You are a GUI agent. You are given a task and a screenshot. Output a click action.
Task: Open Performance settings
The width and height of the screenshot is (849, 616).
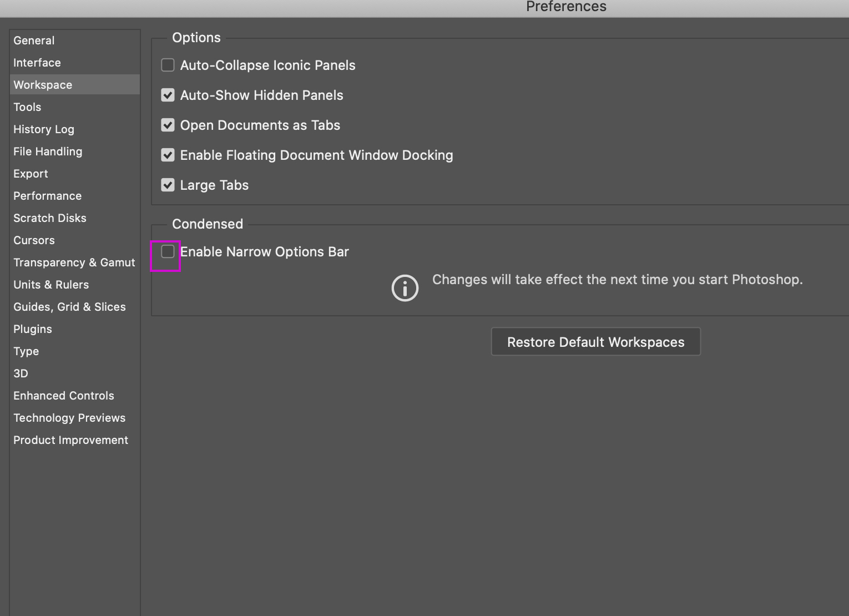click(x=47, y=195)
